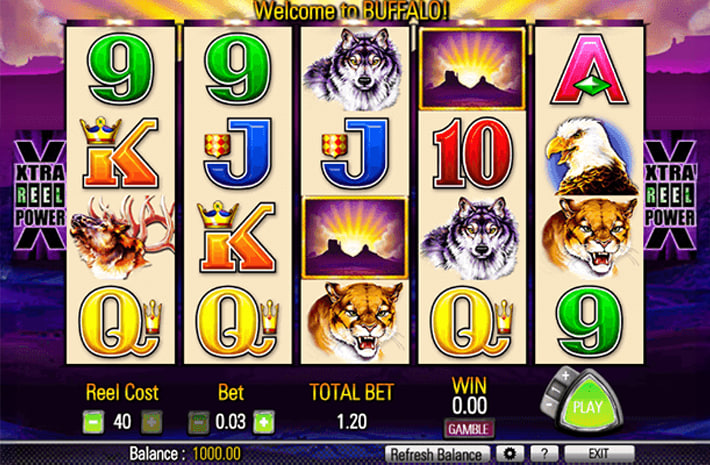Click the red 10 symbol
The width and height of the screenshot is (710, 465).
tap(472, 153)
